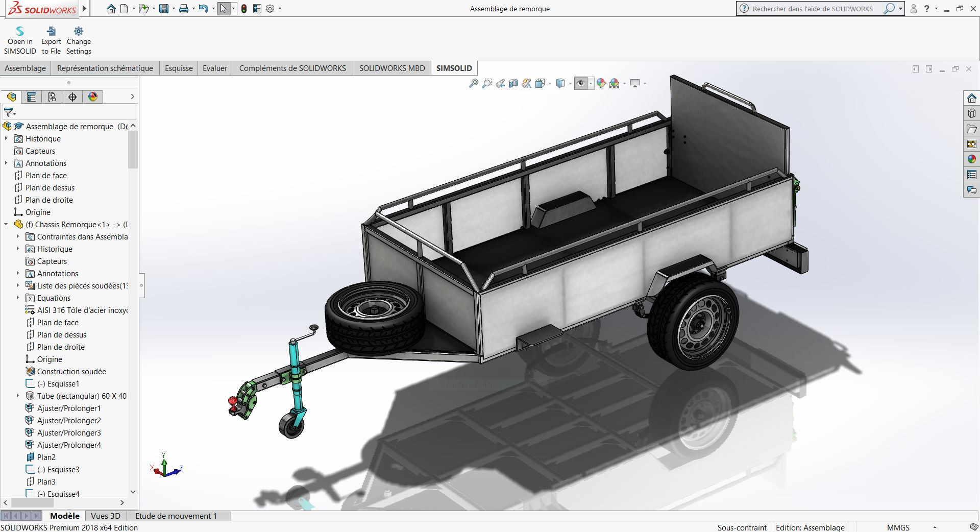Switch to the SOLIDWORKS MBD tab
This screenshot has width=980, height=532.
pyautogui.click(x=392, y=68)
